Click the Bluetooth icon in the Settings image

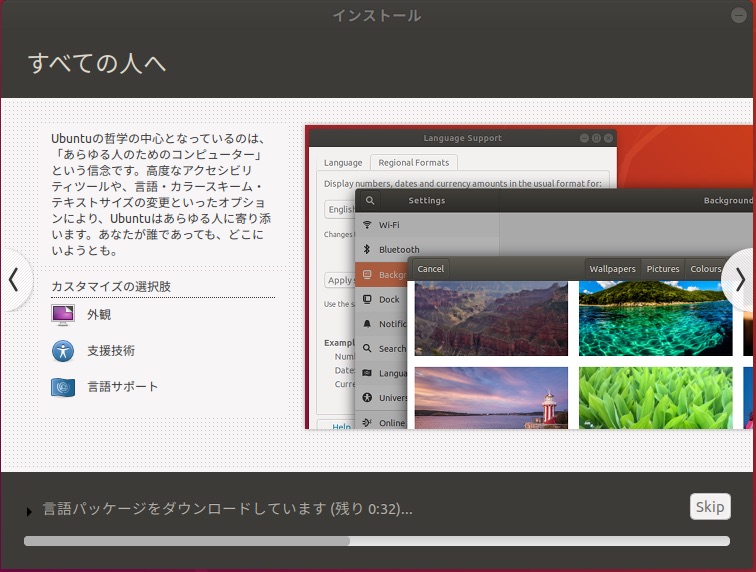pyautogui.click(x=367, y=249)
